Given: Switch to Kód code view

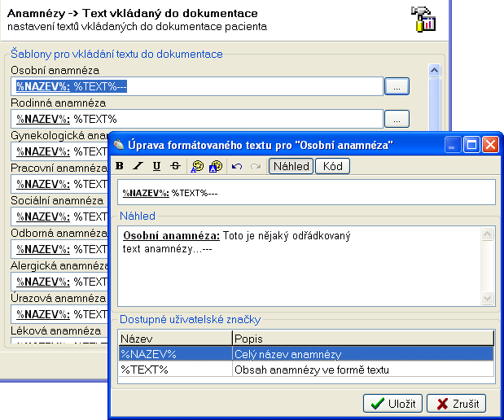Looking at the screenshot, I should 331,166.
